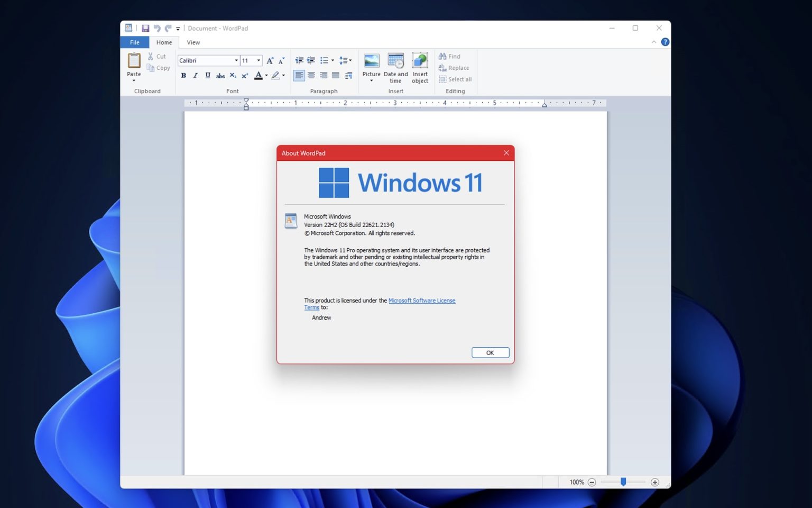Open the File menu

coord(134,42)
